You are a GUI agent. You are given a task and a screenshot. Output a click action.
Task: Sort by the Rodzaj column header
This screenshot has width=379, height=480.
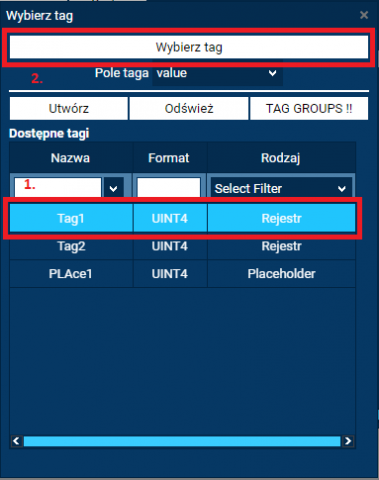[x=281, y=158]
